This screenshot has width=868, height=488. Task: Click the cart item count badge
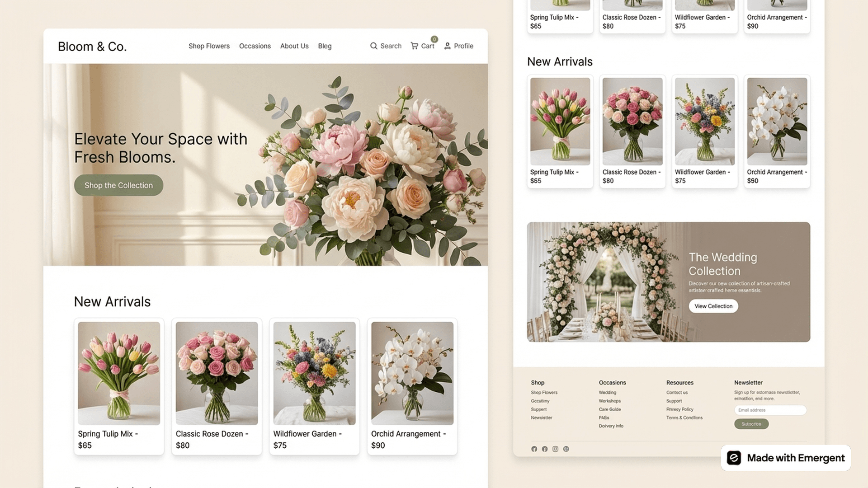pos(434,39)
